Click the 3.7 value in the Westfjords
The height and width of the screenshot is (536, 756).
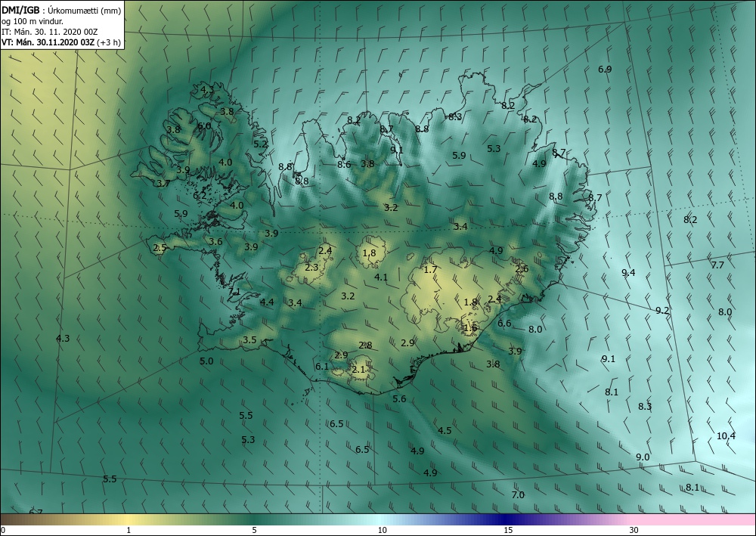pyautogui.click(x=163, y=183)
